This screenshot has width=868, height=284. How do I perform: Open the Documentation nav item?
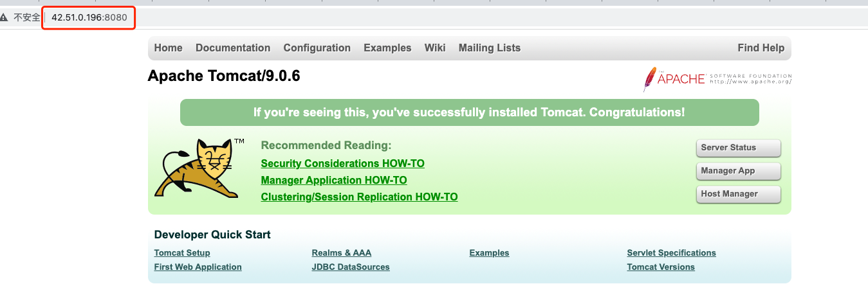tap(233, 48)
